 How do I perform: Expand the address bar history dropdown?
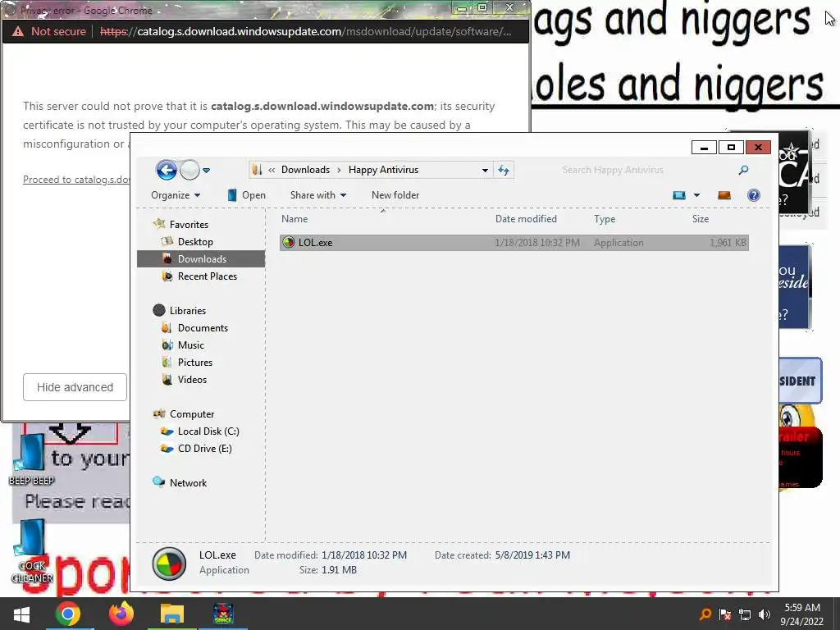(485, 170)
